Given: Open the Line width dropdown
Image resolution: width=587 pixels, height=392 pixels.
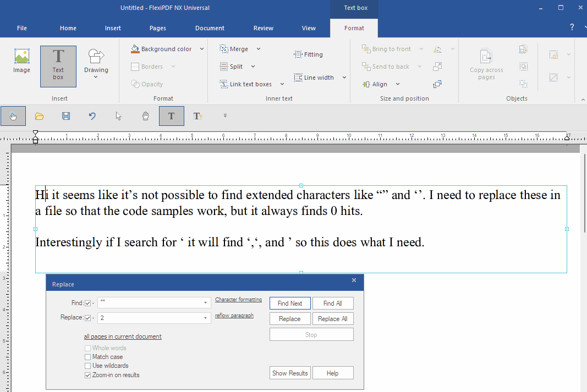Looking at the screenshot, I should click(344, 78).
